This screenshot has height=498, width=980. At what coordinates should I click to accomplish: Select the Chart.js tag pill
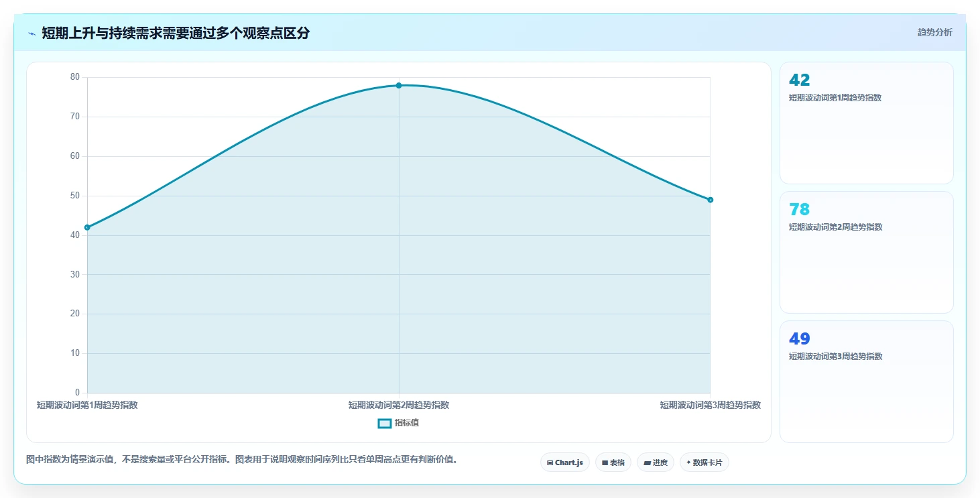(x=565, y=462)
